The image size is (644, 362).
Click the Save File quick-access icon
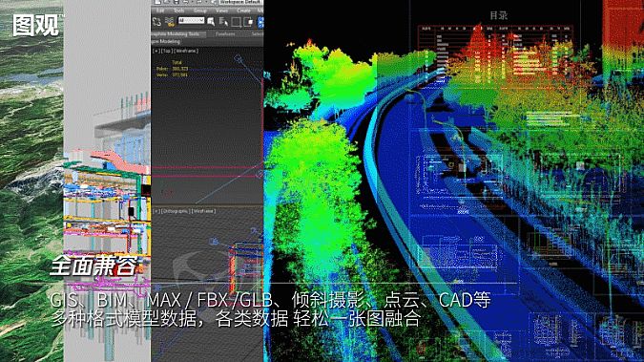tap(177, 2)
